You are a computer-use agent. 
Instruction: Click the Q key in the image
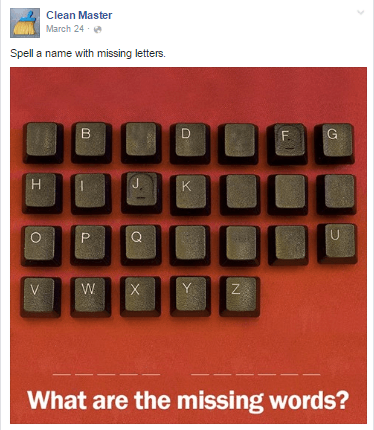click(141, 245)
